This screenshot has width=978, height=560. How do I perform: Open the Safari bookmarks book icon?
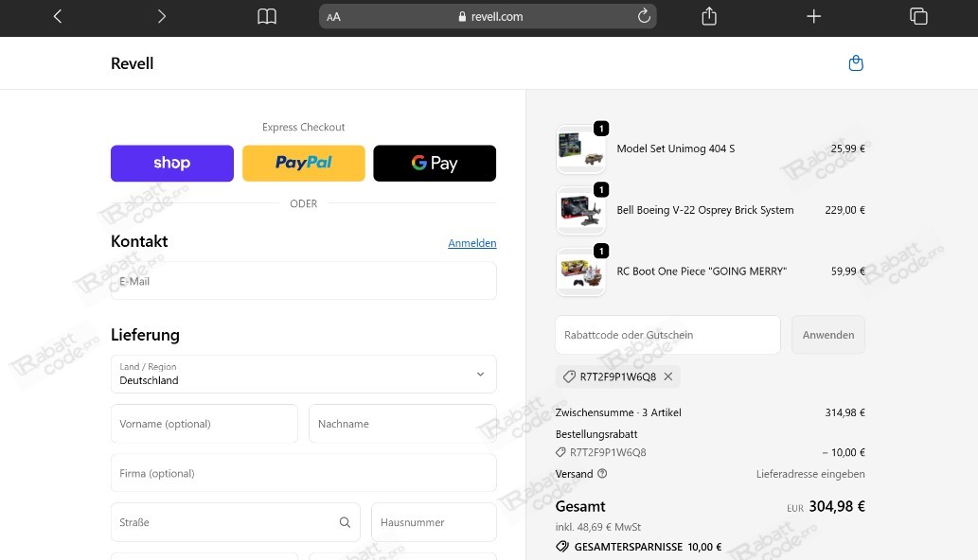point(267,16)
